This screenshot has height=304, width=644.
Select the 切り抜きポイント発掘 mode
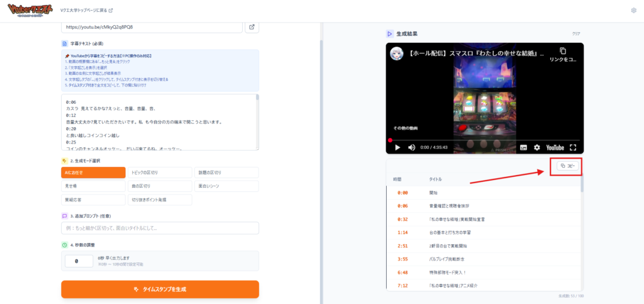tap(160, 200)
